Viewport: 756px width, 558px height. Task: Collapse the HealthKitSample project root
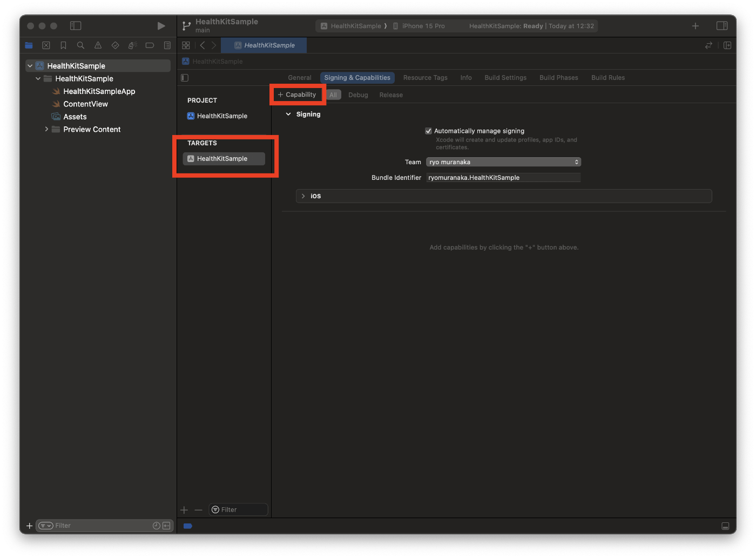click(30, 66)
